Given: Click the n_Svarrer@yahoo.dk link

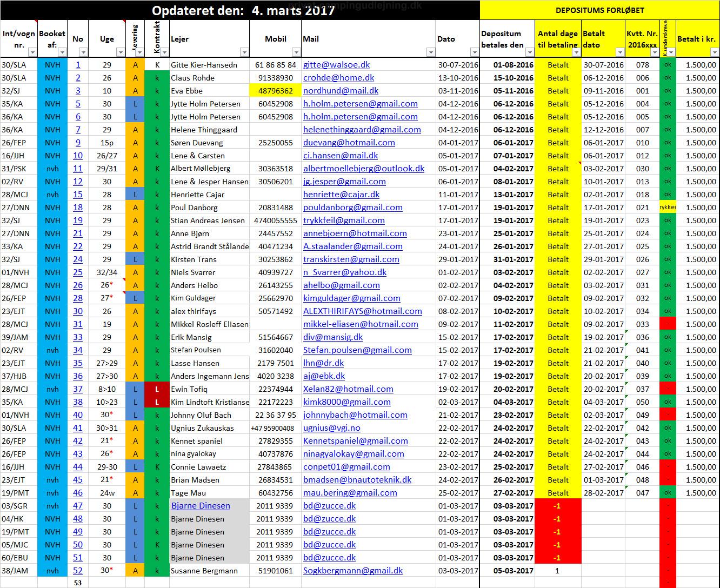Looking at the screenshot, I should [345, 272].
